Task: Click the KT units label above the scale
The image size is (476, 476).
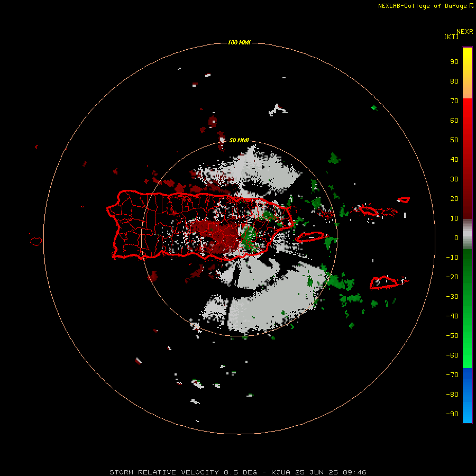Action: tap(451, 36)
